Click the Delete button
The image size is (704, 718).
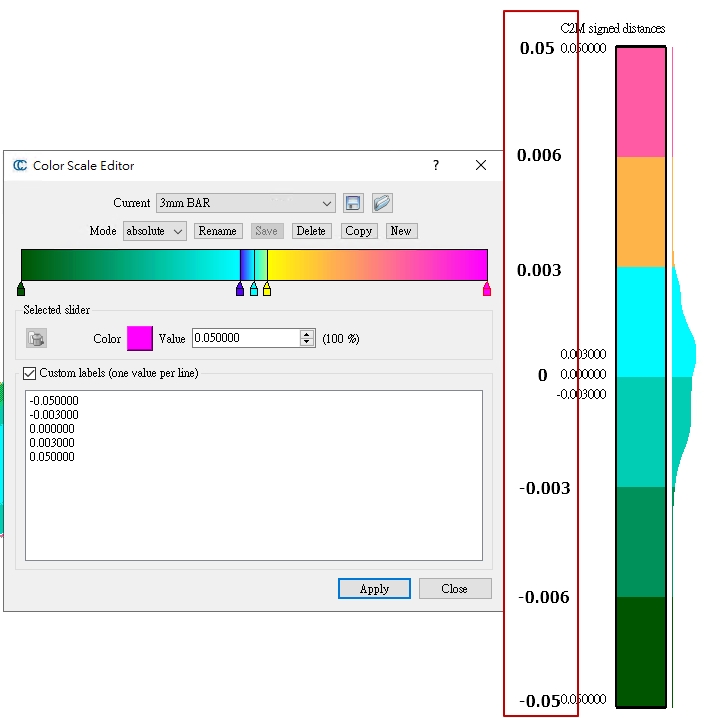311,231
